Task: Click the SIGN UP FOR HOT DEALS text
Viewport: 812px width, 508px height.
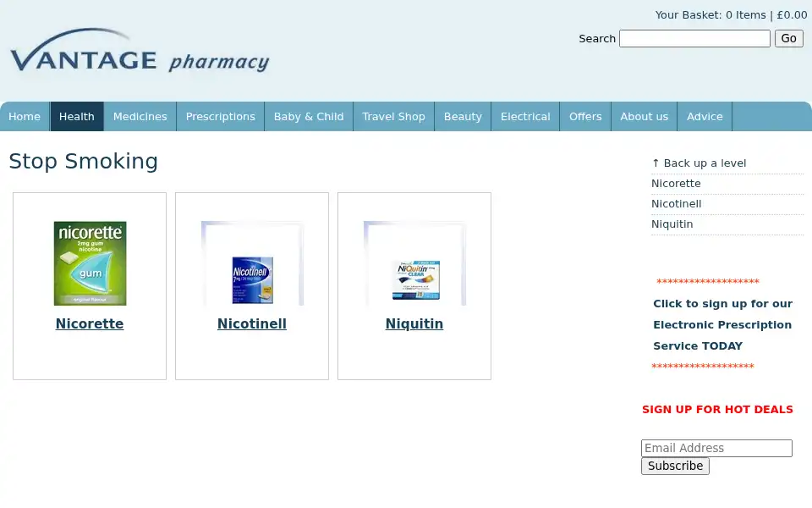Action: coord(717,410)
